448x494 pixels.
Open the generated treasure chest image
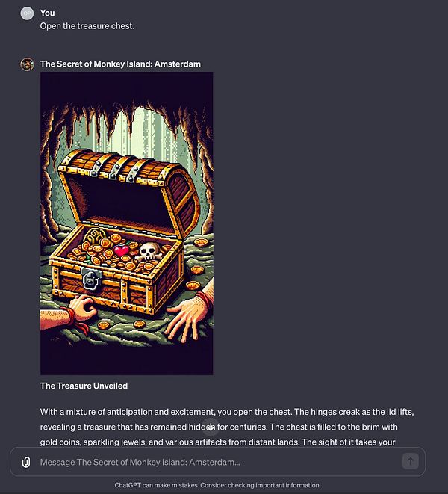pyautogui.click(x=127, y=223)
